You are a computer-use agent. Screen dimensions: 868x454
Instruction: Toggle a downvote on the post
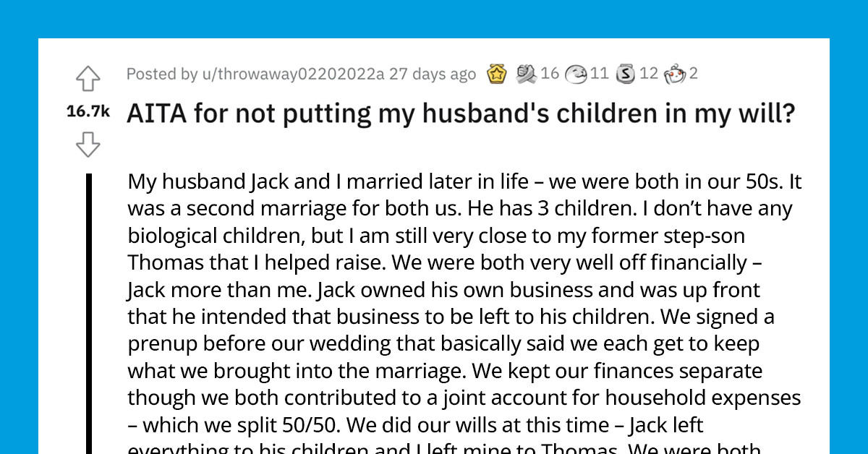coord(88,142)
